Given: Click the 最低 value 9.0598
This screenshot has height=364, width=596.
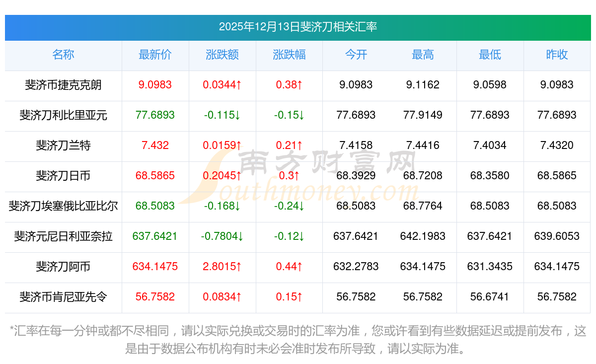Looking at the screenshot, I should click(x=490, y=85).
